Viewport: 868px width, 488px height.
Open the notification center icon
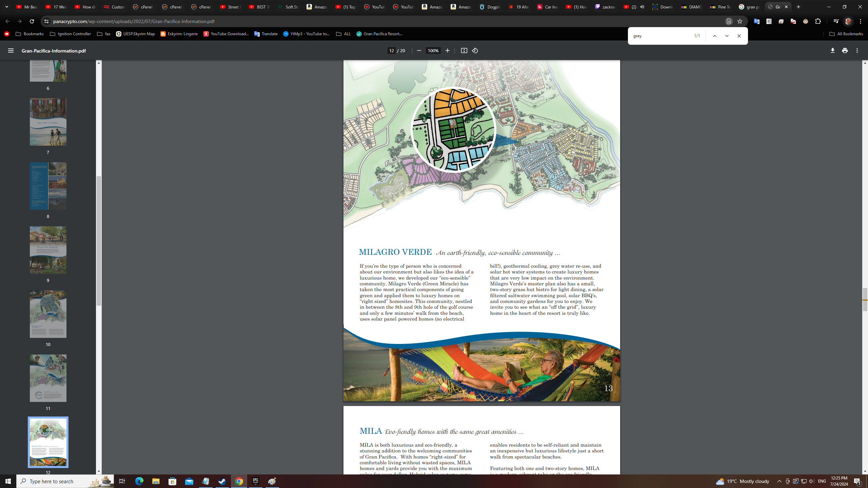tap(857, 481)
